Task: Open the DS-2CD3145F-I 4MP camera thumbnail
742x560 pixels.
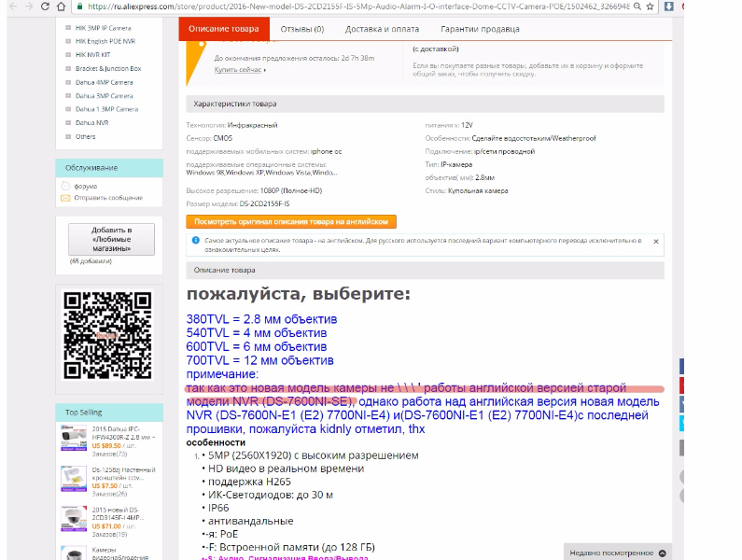Action: pos(74,518)
